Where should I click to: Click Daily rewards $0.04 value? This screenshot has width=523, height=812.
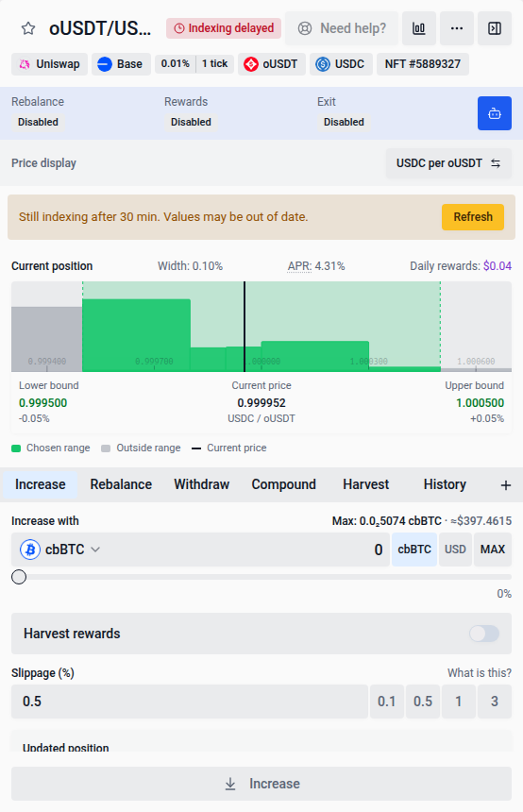coord(498,266)
